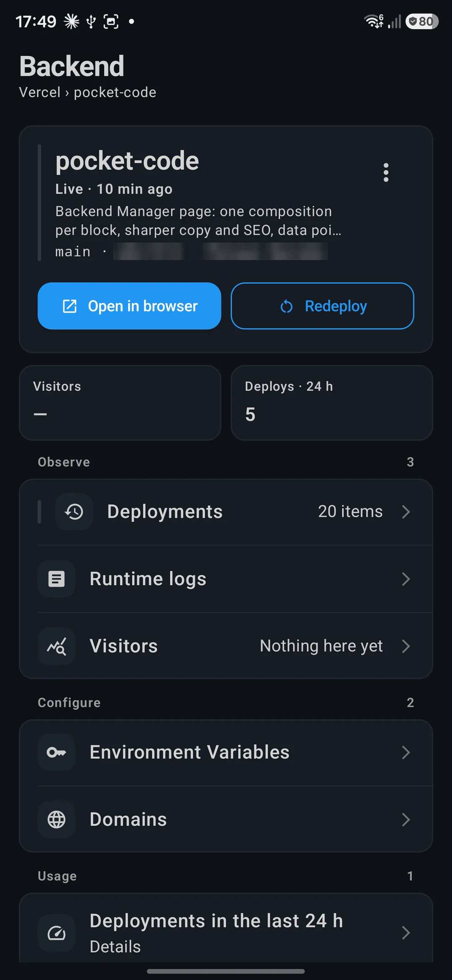Viewport: 452px width, 980px height.
Task: Open Runtime logs via its chevron
Action: coord(406,579)
